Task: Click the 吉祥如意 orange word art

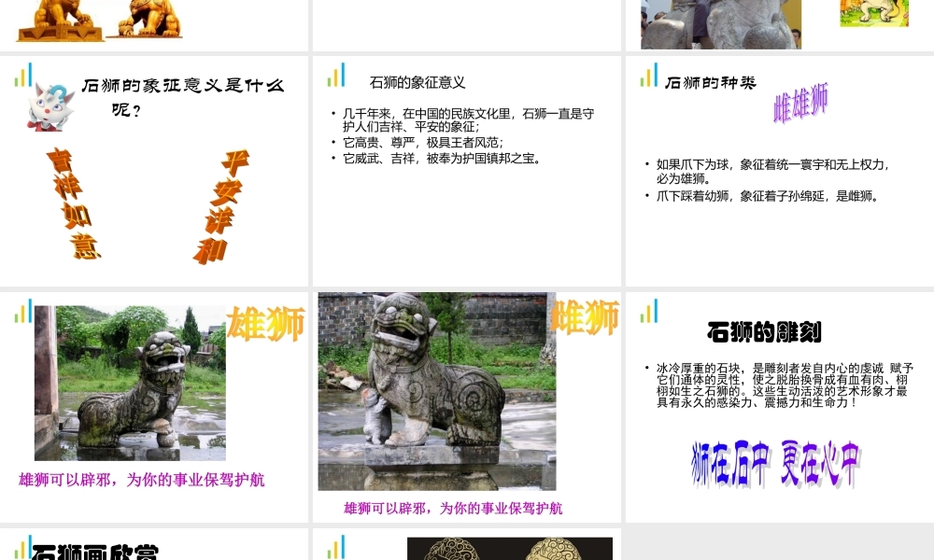Action: (73, 203)
